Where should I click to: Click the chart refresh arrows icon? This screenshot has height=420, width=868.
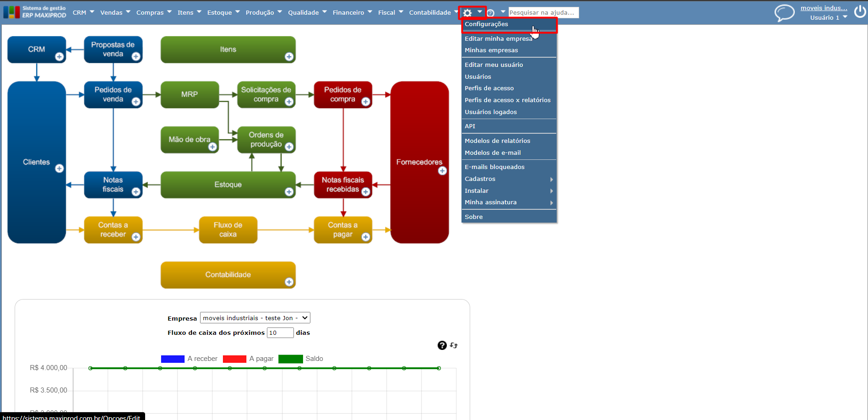coord(454,345)
